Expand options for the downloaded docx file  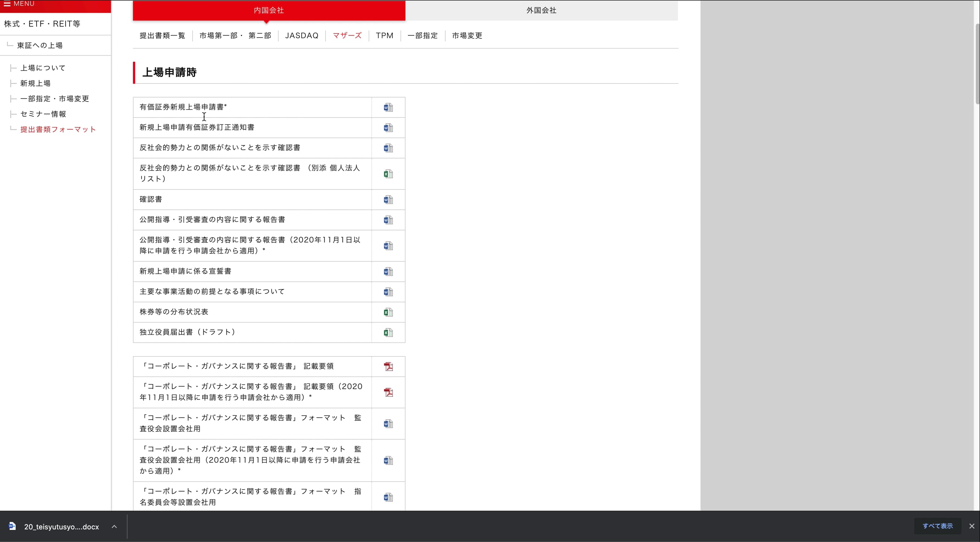click(114, 527)
